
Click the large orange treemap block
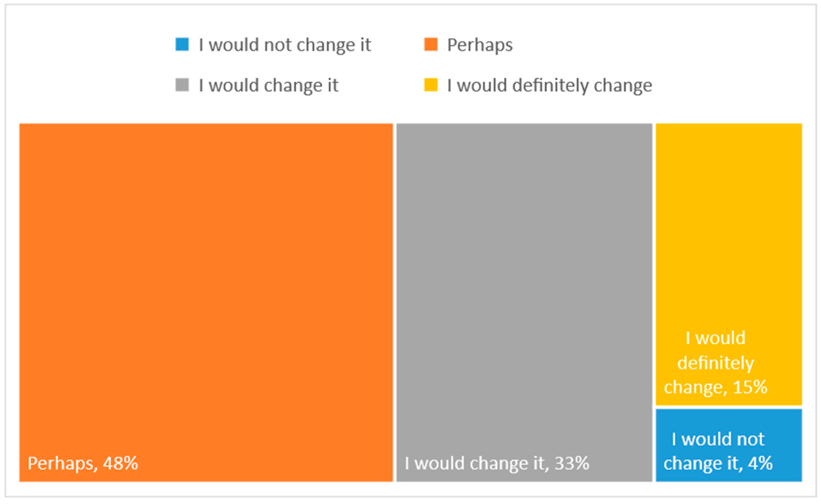click(x=206, y=267)
